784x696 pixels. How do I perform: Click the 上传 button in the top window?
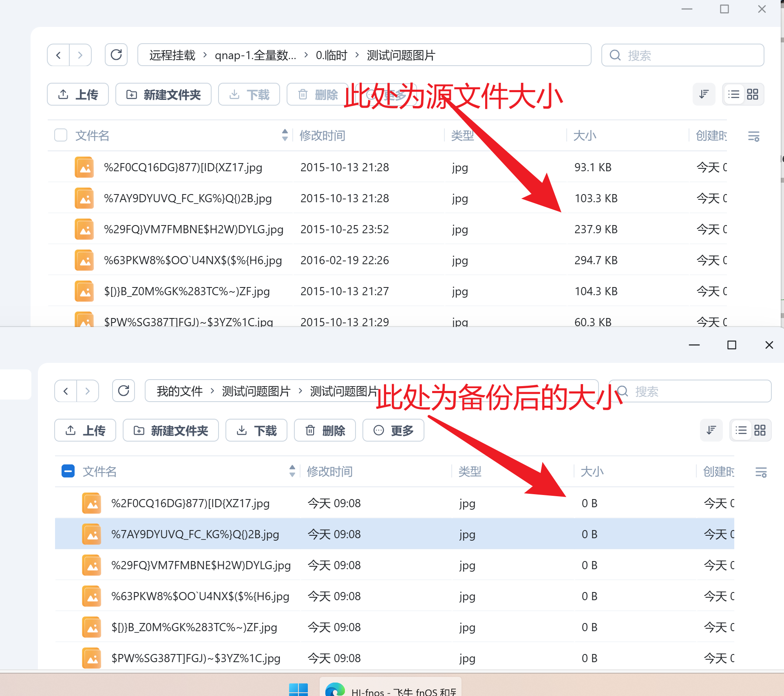78,95
